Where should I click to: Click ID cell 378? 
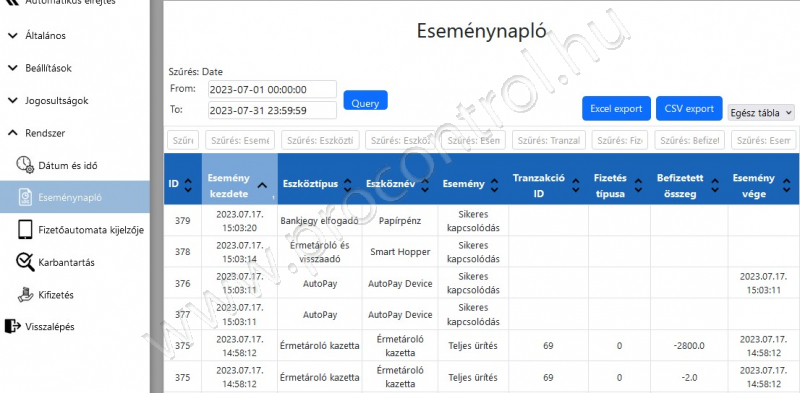coord(183,252)
